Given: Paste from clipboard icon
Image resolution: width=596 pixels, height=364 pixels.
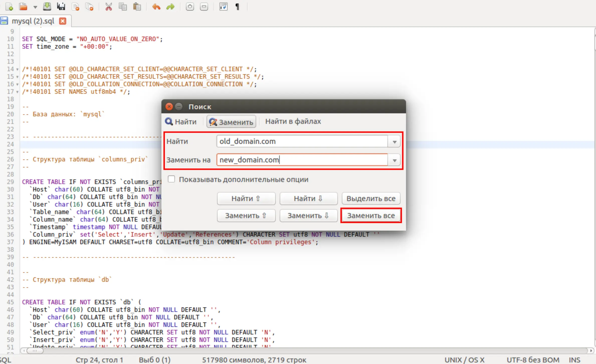Looking at the screenshot, I should click(137, 7).
